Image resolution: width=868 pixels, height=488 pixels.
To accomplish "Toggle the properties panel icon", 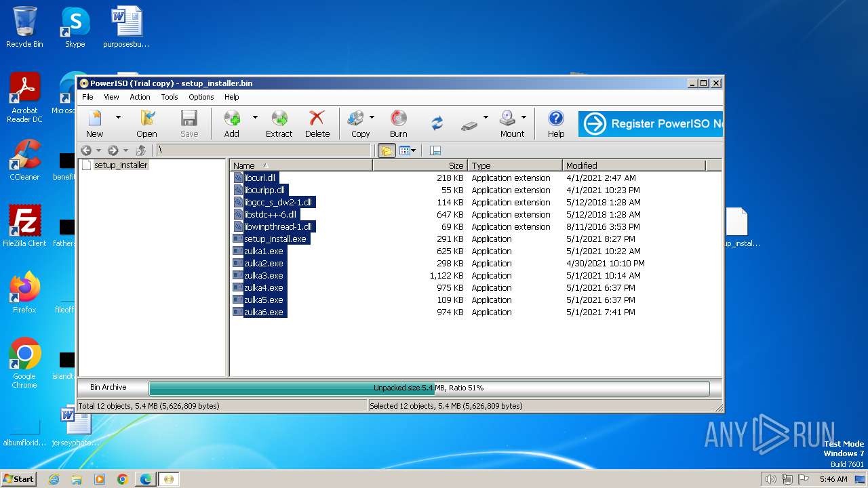I will [x=435, y=150].
